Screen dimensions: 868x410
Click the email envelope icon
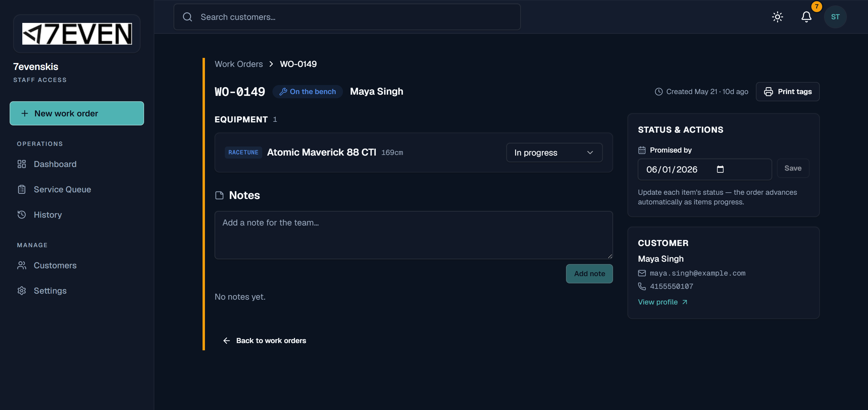642,273
